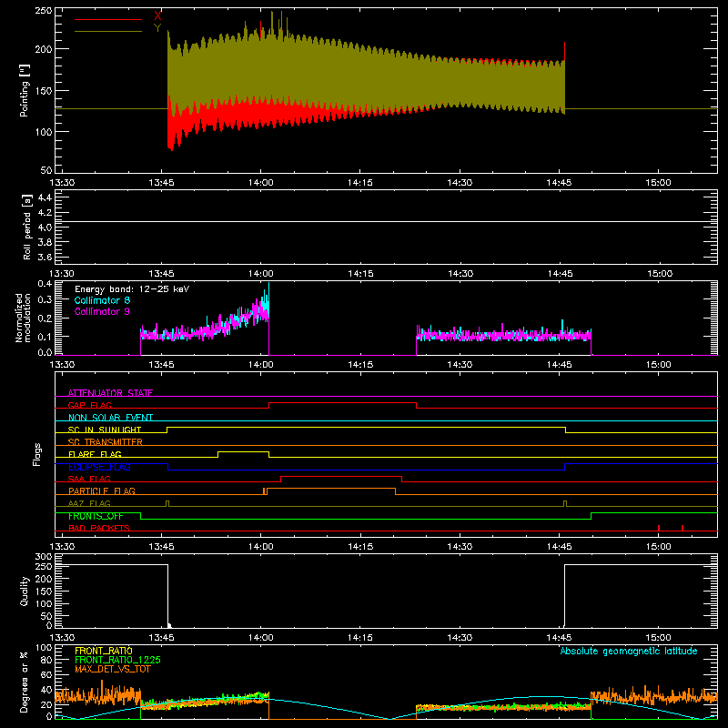Click the BAD_PACKETS spike at 15:00
Screen dimensions: 728x728
(659, 528)
